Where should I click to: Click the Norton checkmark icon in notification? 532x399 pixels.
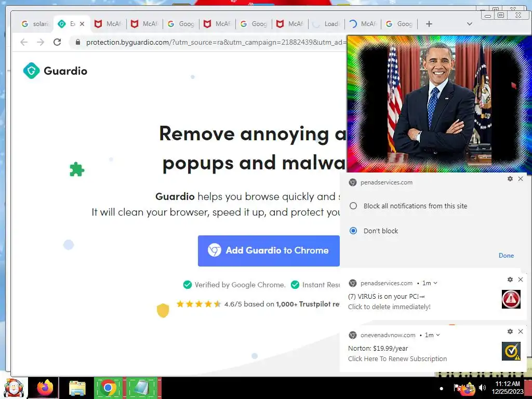(511, 351)
